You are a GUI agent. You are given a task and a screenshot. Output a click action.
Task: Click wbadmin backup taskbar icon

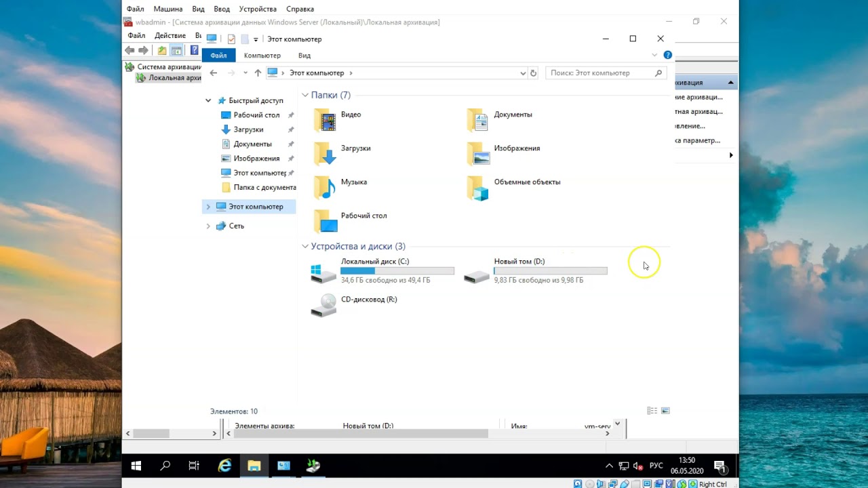click(x=313, y=466)
